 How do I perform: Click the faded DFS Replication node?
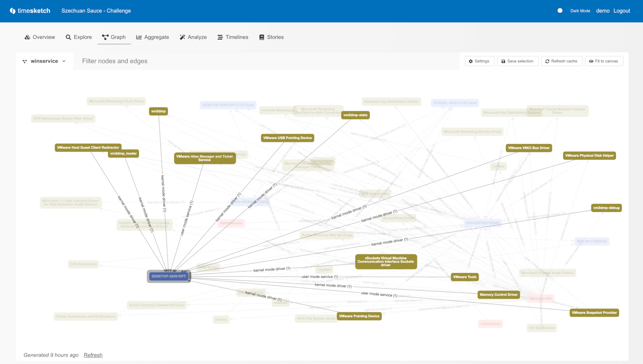[x=83, y=264]
